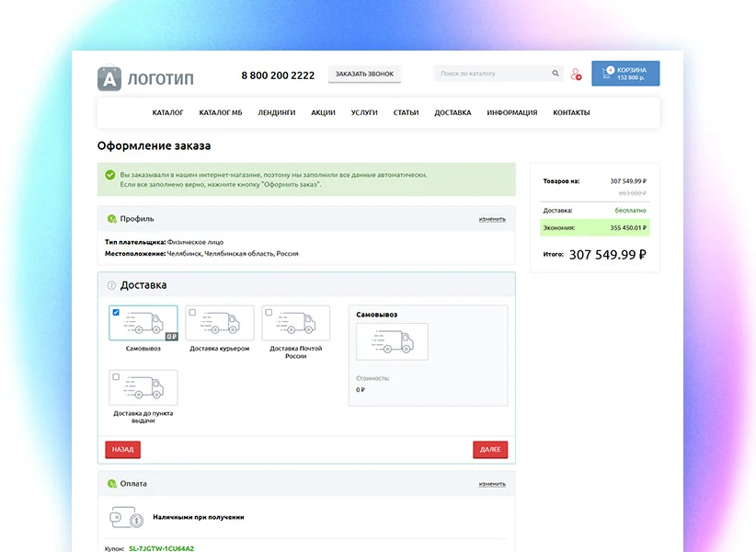
Task: Click the Самовывоз title in details panel
Action: 377,315
